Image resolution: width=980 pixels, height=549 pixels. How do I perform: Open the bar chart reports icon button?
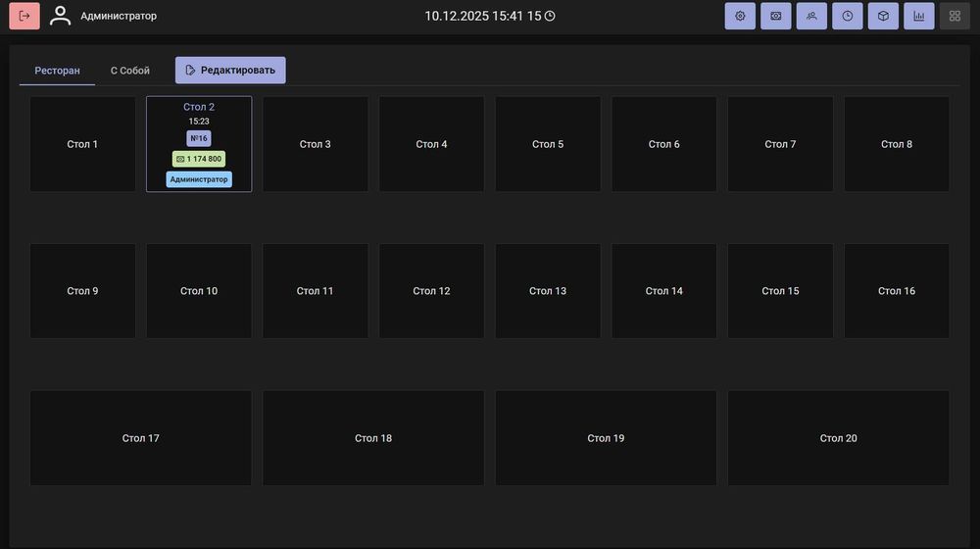click(x=919, y=16)
